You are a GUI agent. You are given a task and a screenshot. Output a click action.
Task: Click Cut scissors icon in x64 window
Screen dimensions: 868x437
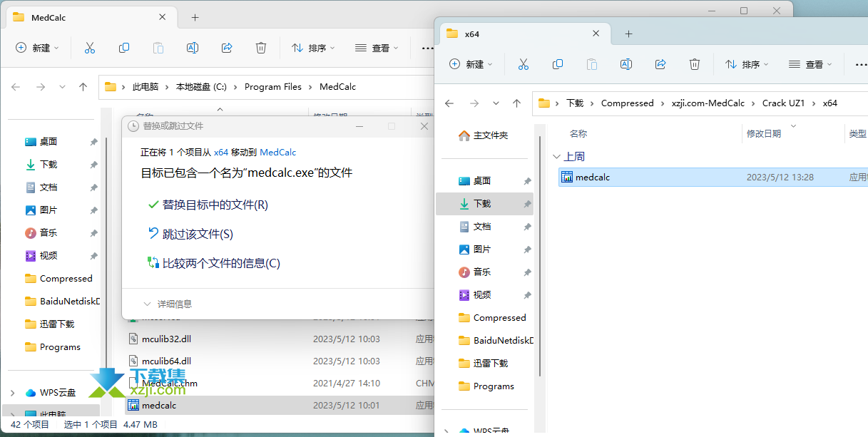click(524, 64)
